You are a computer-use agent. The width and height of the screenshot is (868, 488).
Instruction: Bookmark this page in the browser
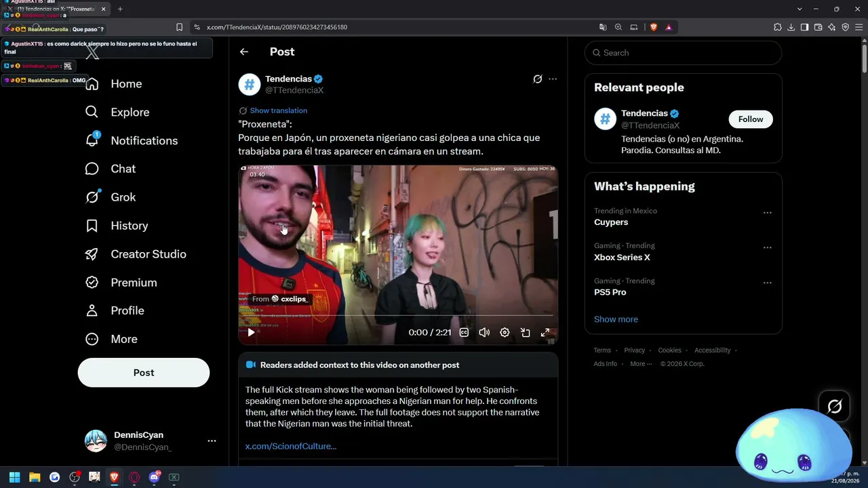tap(179, 27)
